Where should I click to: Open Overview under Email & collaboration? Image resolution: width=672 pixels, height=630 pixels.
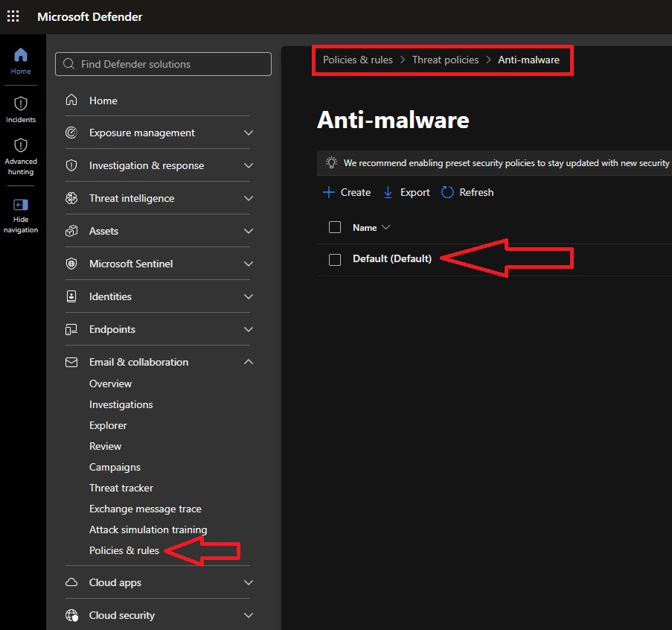[111, 384]
